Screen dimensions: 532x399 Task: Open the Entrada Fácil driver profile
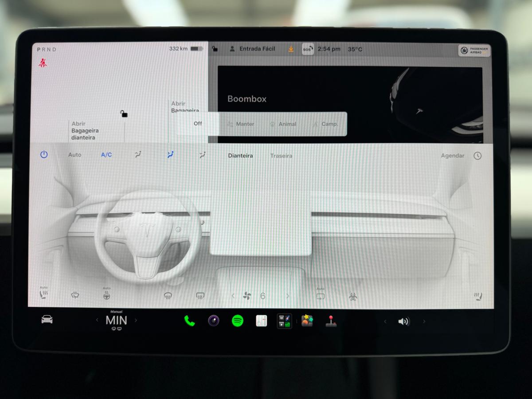click(252, 49)
